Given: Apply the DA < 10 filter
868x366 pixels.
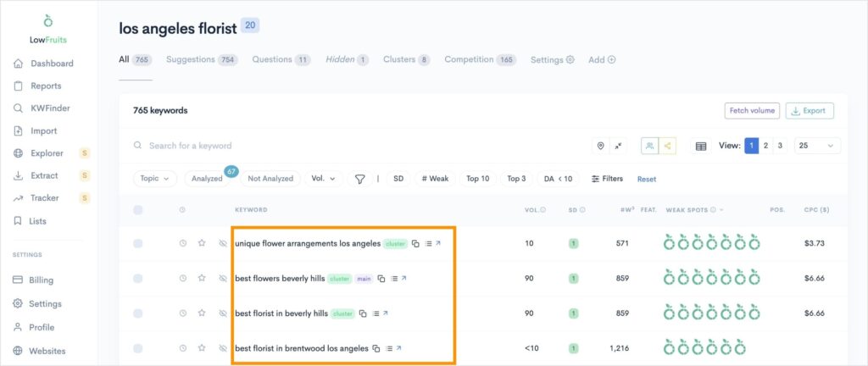Looking at the screenshot, I should [x=558, y=179].
